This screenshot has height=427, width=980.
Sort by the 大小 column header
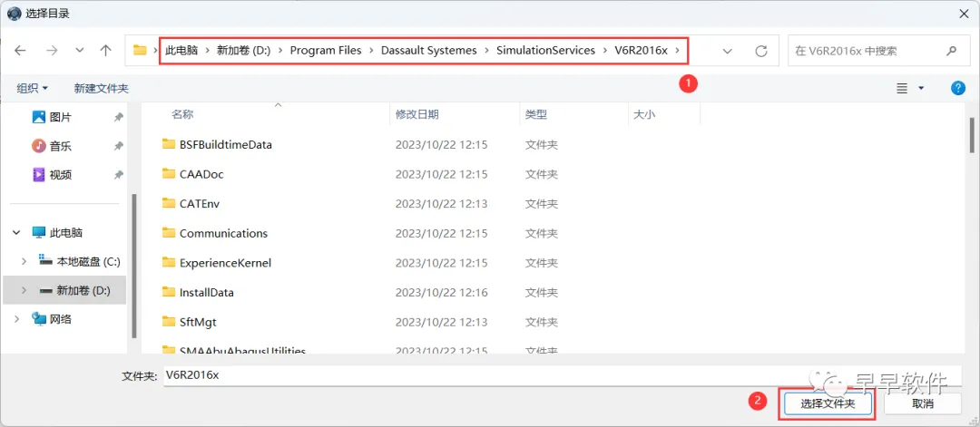[x=644, y=114]
